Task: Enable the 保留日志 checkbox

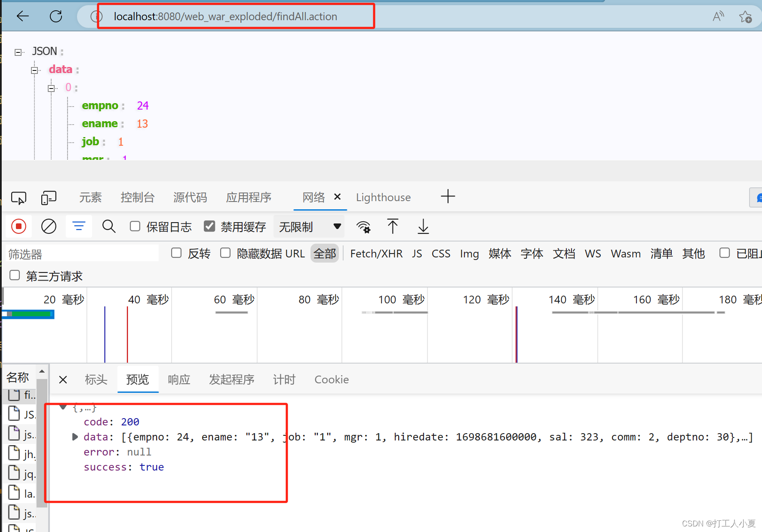Action: (x=135, y=226)
